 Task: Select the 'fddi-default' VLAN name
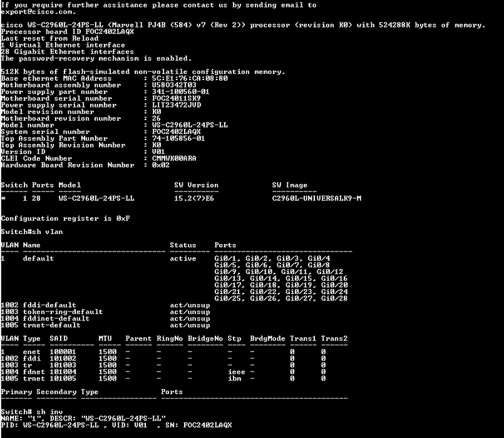click(49, 305)
